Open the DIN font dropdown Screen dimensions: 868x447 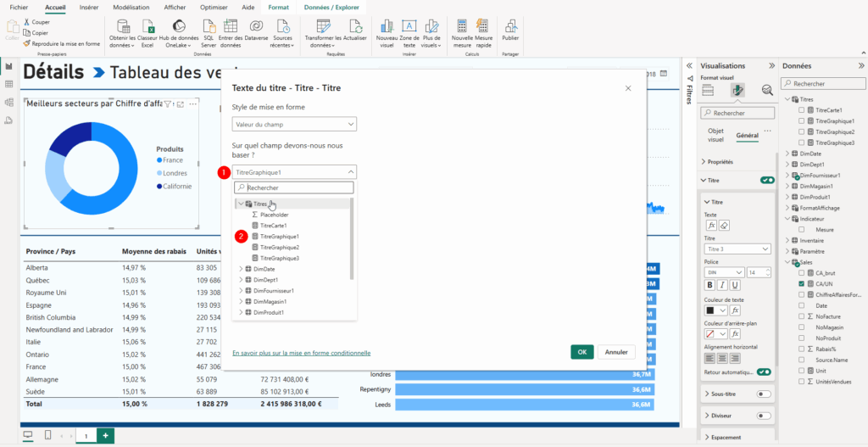[x=725, y=272]
